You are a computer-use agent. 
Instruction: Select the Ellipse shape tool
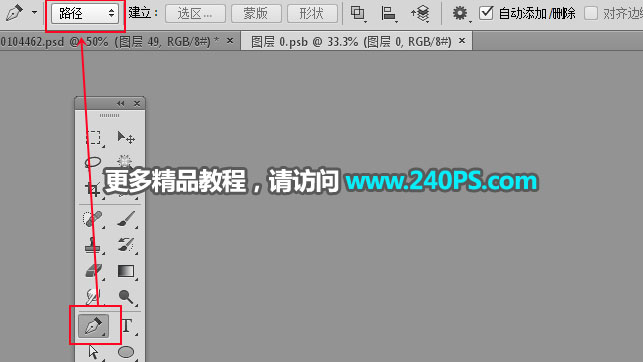(x=126, y=352)
